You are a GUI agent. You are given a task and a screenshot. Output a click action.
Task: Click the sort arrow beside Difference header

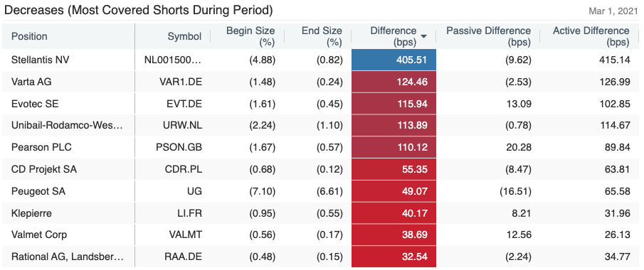click(x=423, y=36)
